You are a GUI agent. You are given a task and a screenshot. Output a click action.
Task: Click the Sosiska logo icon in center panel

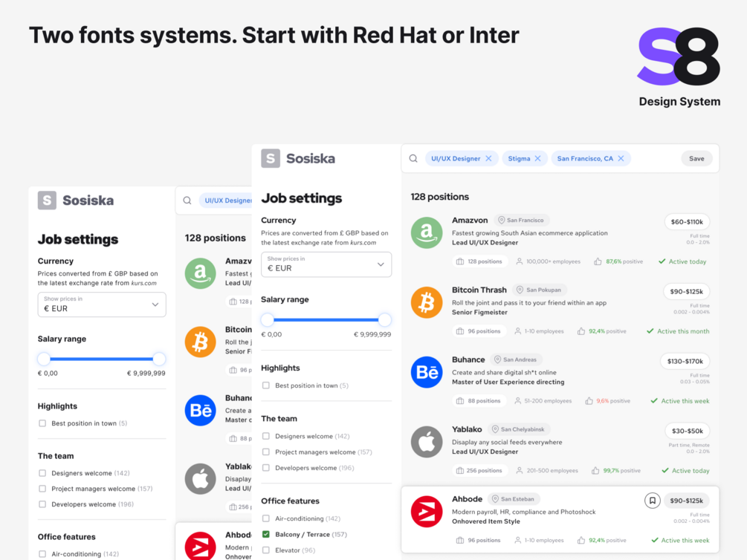[x=270, y=158]
